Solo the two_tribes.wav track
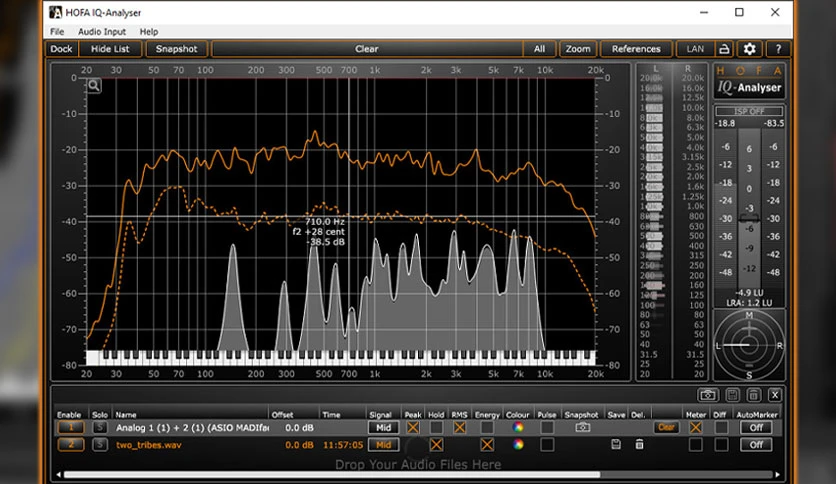This screenshot has height=484, width=836. point(100,444)
